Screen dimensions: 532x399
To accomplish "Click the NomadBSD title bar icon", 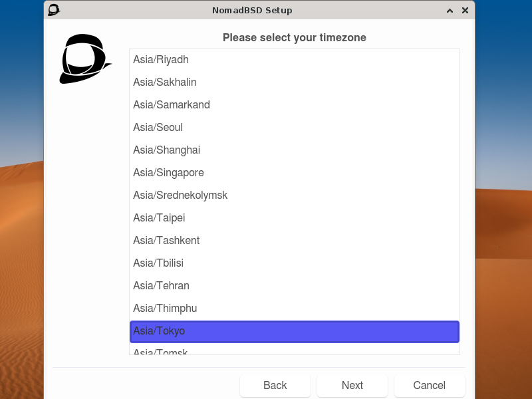I will 55,10.
